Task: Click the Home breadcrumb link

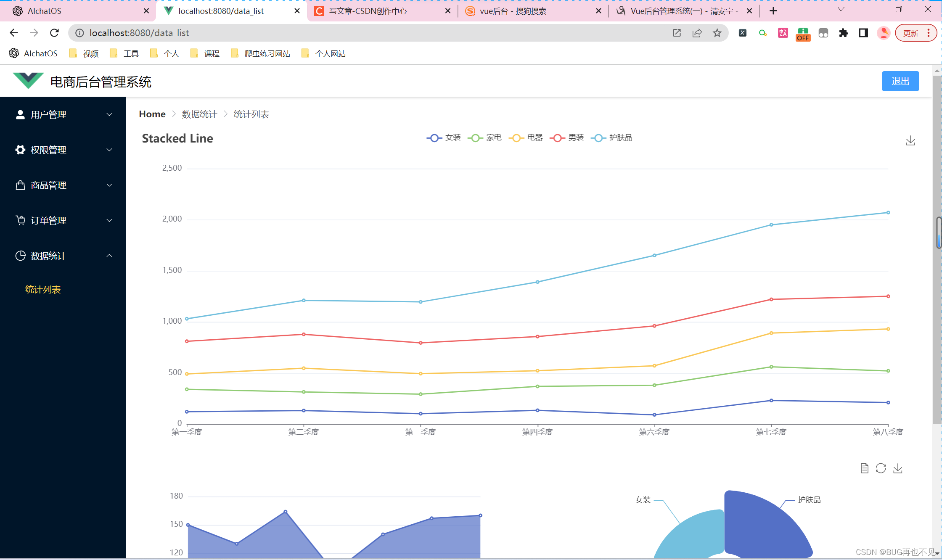Action: [x=152, y=114]
